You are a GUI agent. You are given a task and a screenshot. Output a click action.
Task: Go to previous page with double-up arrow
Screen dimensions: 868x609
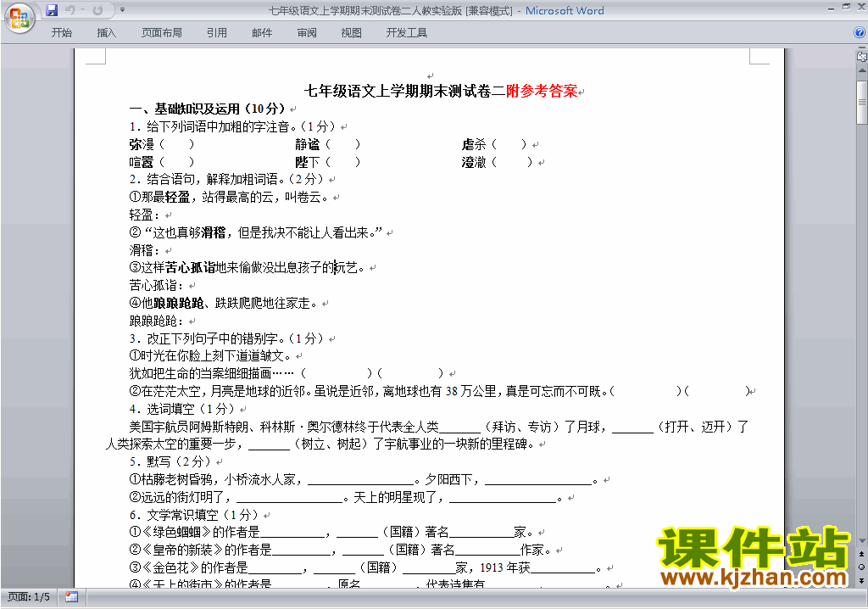862,554
